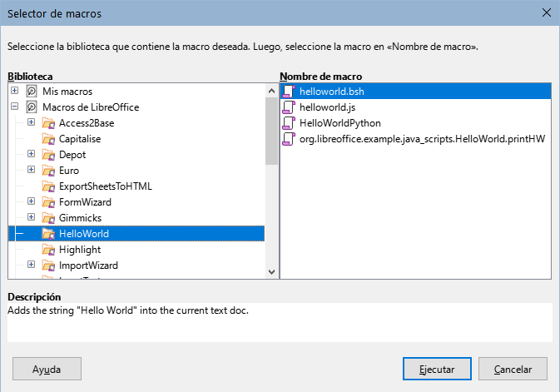Click the Biblioteca scrollbar down arrow
The height and width of the screenshot is (392, 560).
point(272,272)
